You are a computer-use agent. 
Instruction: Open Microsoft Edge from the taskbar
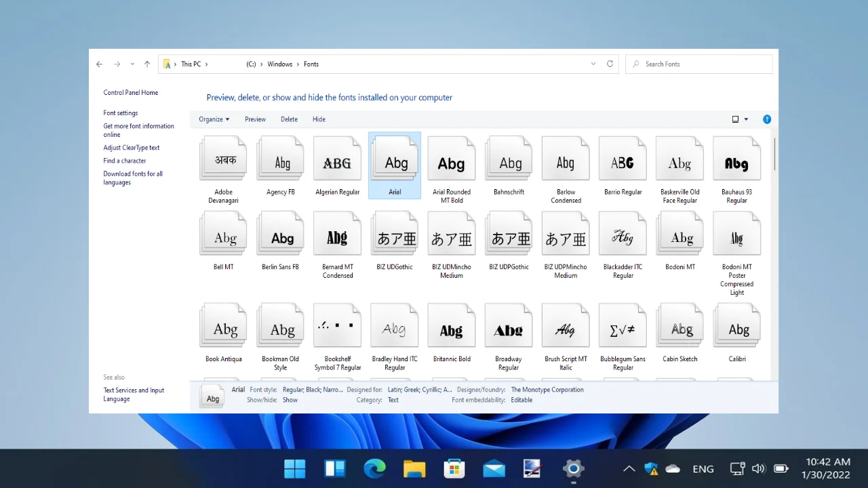point(374,468)
